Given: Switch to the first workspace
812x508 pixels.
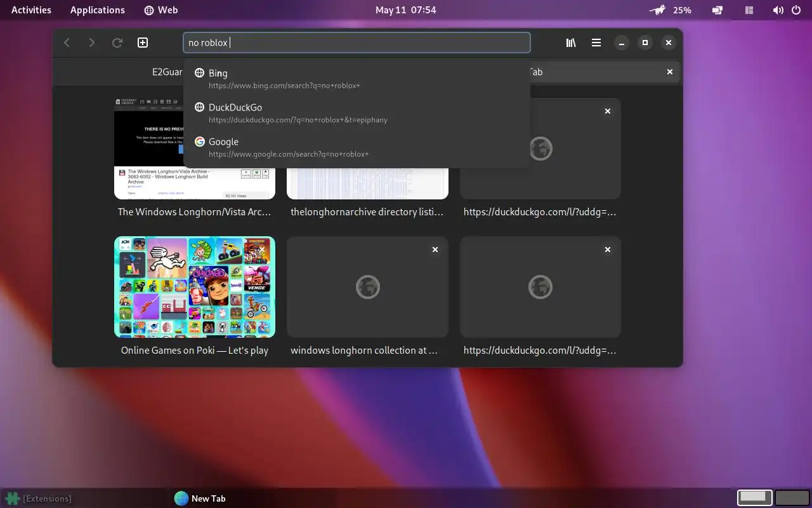Looking at the screenshot, I should click(755, 498).
